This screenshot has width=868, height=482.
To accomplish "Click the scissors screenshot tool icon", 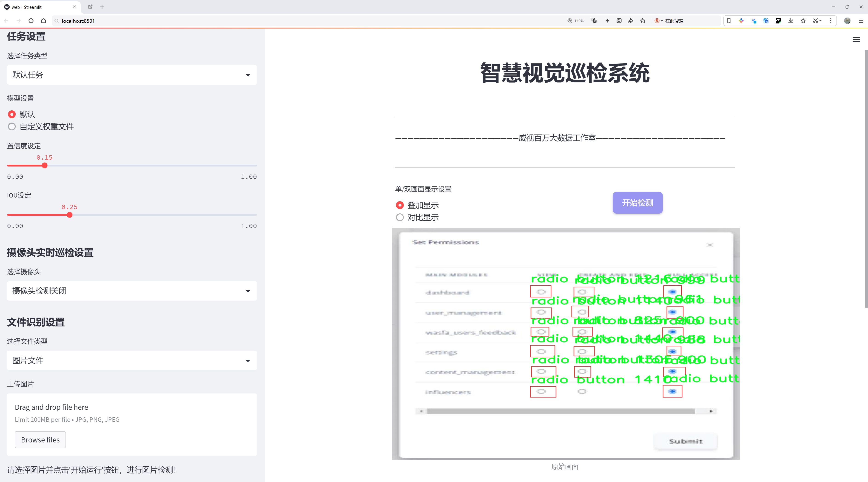I will click(x=815, y=21).
